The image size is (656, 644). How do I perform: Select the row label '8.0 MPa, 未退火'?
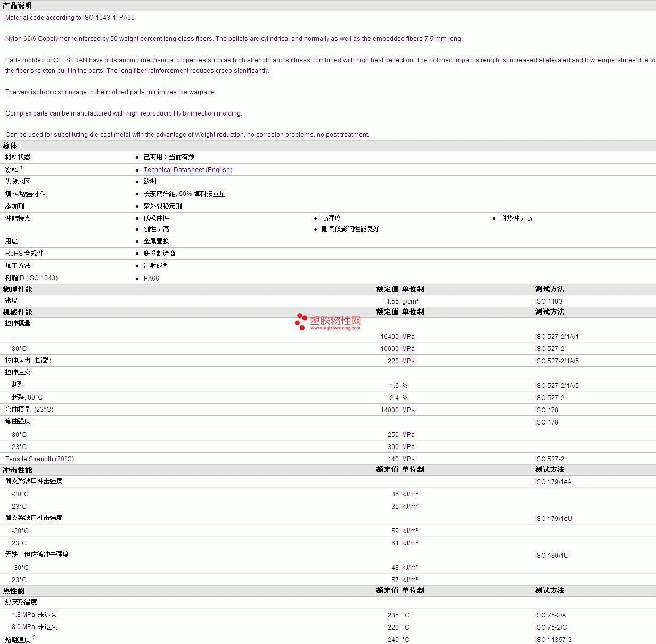[35, 627]
